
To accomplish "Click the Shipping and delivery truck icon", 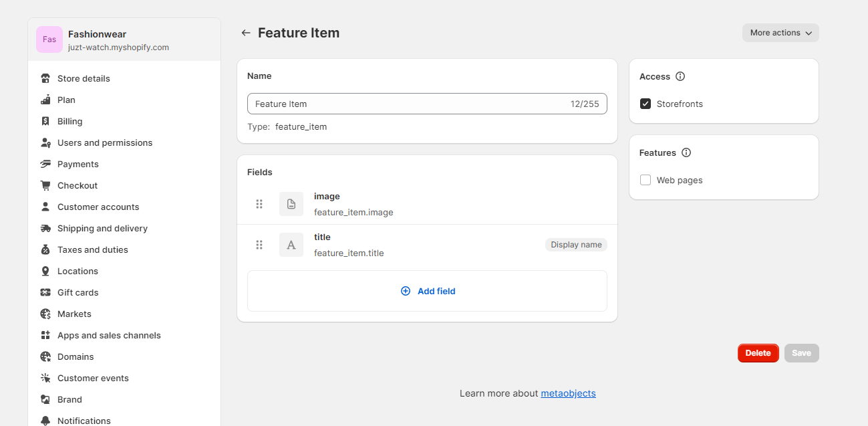I will pos(45,228).
